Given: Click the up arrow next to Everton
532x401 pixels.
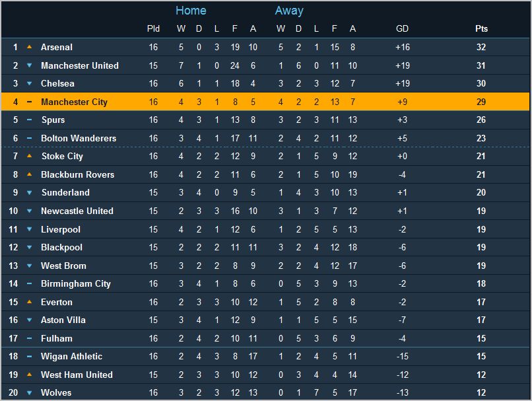Looking at the screenshot, I should click(29, 302).
